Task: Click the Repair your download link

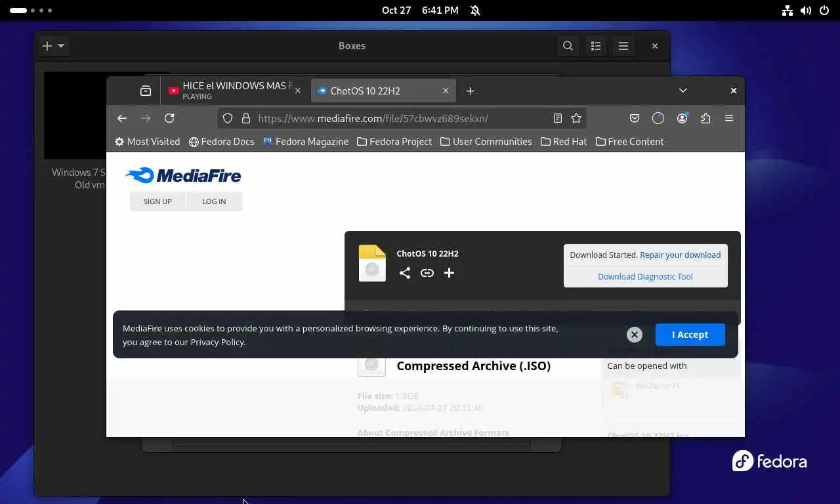Action: (x=681, y=255)
